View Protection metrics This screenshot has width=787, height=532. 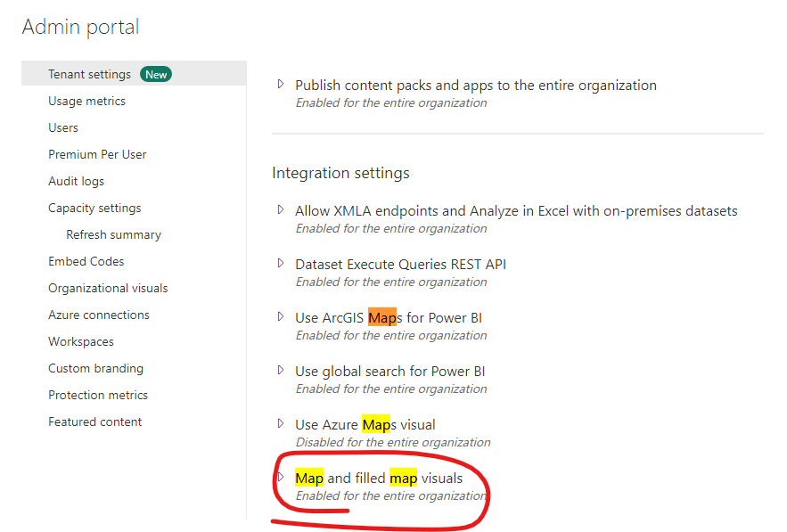coord(98,395)
